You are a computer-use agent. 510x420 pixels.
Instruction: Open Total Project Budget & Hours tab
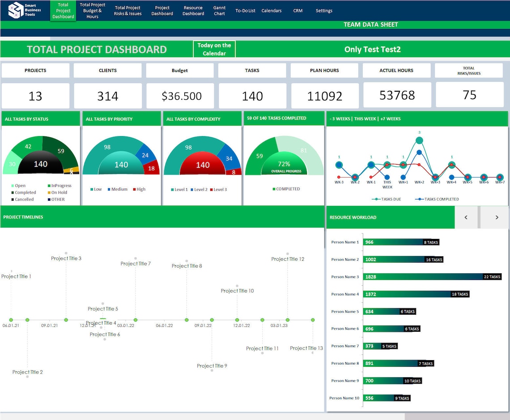[x=92, y=11]
